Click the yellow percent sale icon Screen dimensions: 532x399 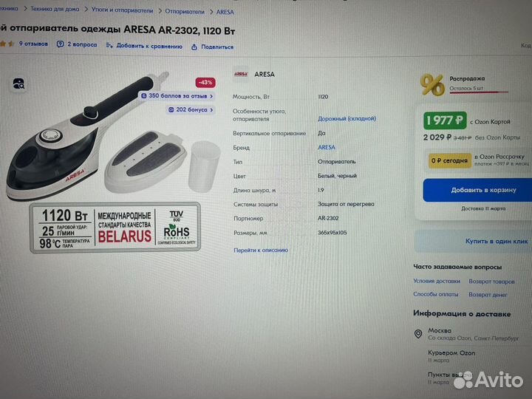click(432, 84)
